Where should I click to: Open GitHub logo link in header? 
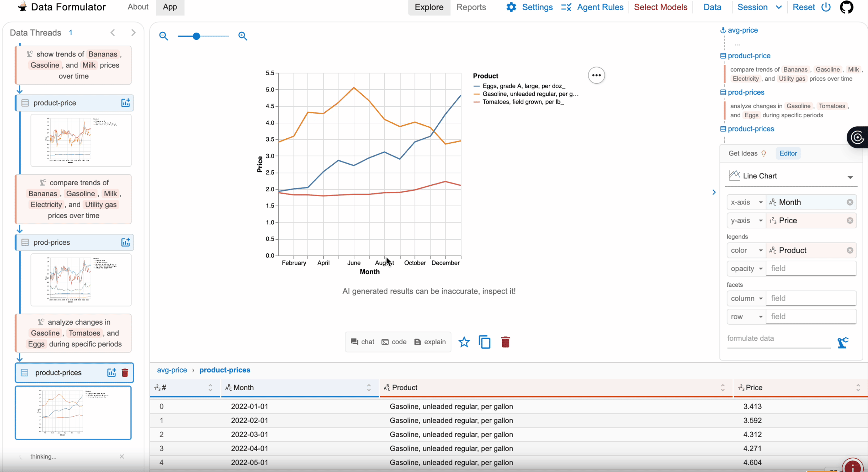click(x=847, y=7)
